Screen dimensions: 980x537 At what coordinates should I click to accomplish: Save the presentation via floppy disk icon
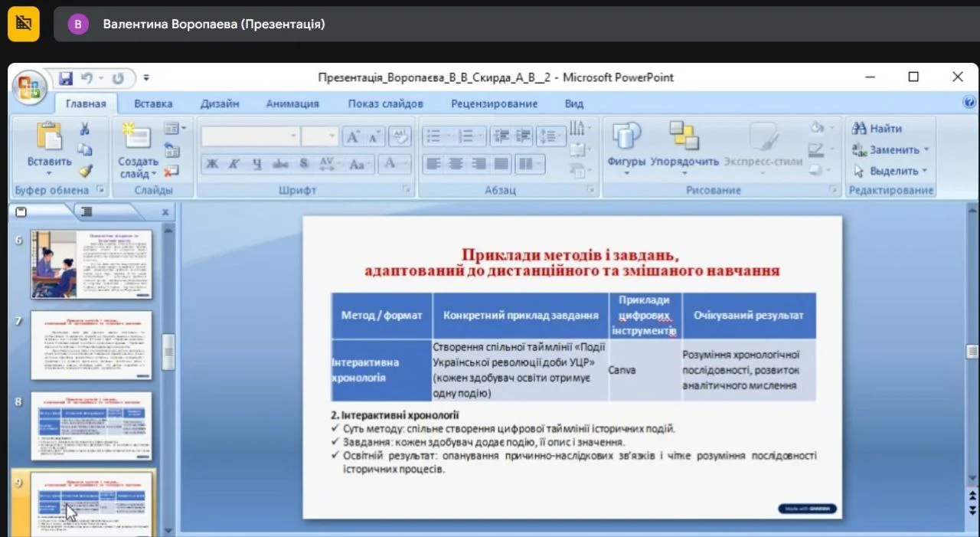coord(66,78)
